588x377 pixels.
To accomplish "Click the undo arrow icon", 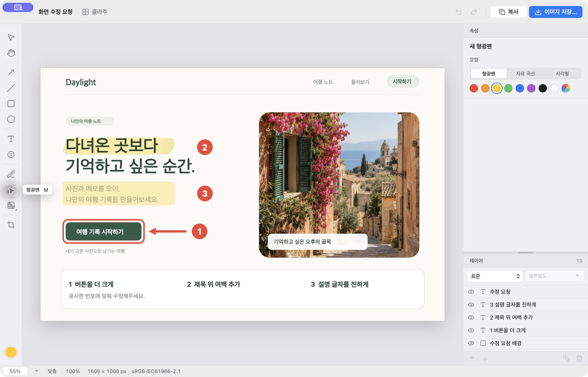I will [x=459, y=12].
